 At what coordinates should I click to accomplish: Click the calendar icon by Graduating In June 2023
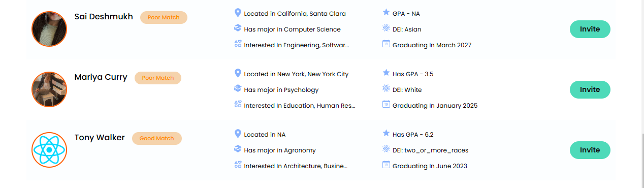(x=386, y=165)
